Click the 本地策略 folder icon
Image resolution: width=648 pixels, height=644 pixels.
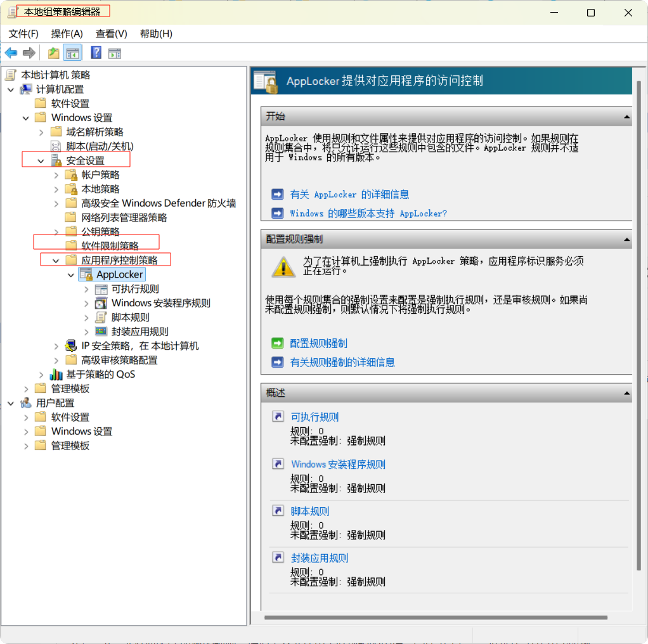(71, 189)
